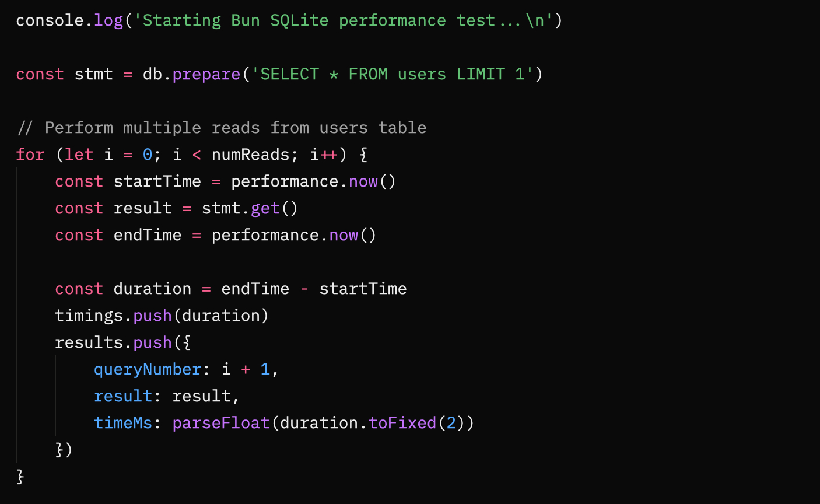
Task: Click the i++ increment expression
Action: pos(324,155)
